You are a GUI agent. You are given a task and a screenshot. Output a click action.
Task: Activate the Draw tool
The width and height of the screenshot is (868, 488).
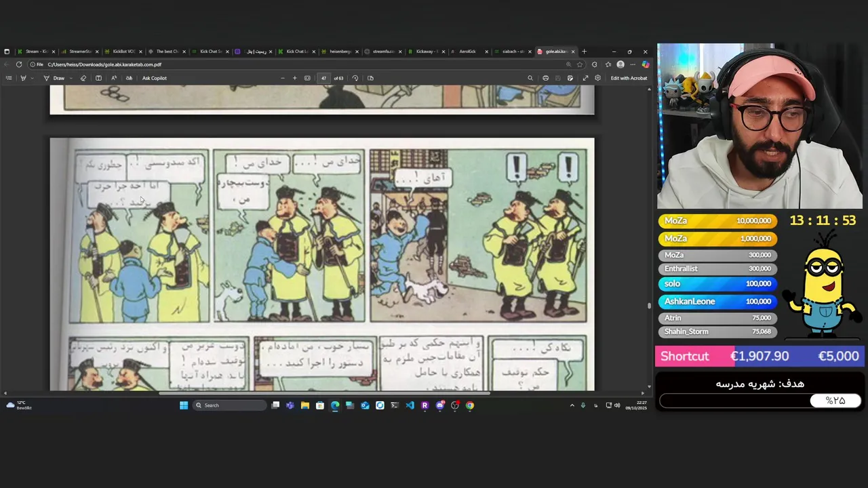click(55, 78)
